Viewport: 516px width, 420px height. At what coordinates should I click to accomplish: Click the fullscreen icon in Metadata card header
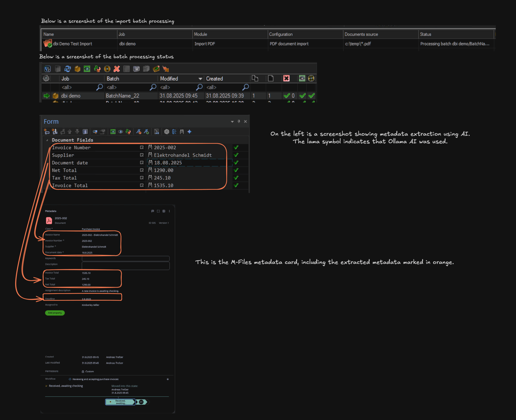pyautogui.click(x=158, y=211)
